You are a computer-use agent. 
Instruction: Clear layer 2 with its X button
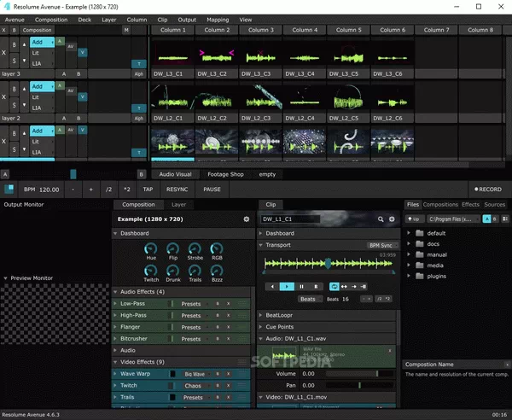(4, 97)
